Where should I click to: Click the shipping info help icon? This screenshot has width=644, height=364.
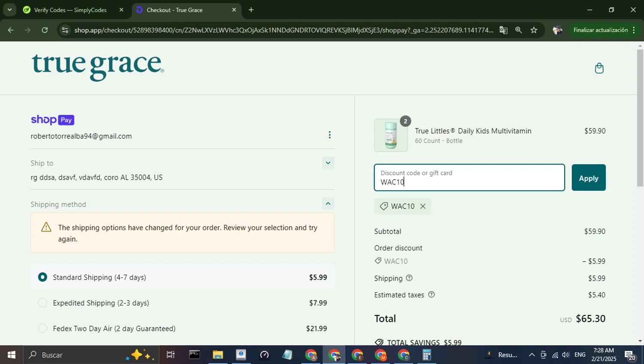point(409,278)
